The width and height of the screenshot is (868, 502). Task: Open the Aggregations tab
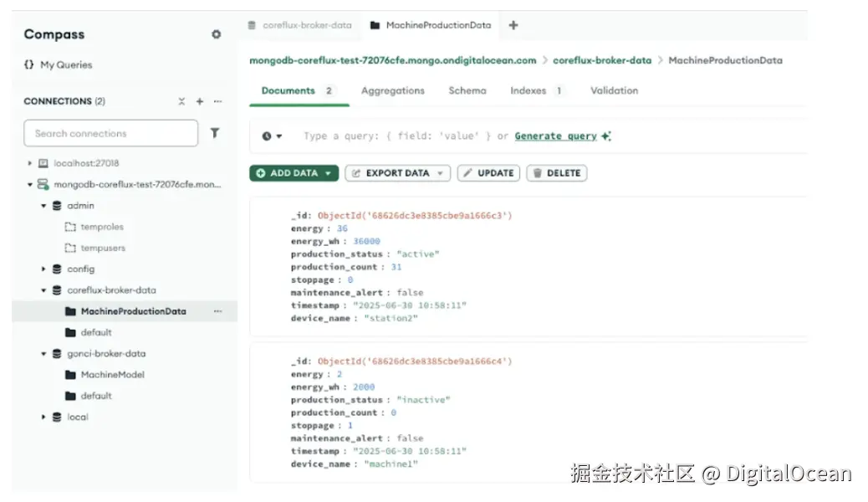coord(393,91)
